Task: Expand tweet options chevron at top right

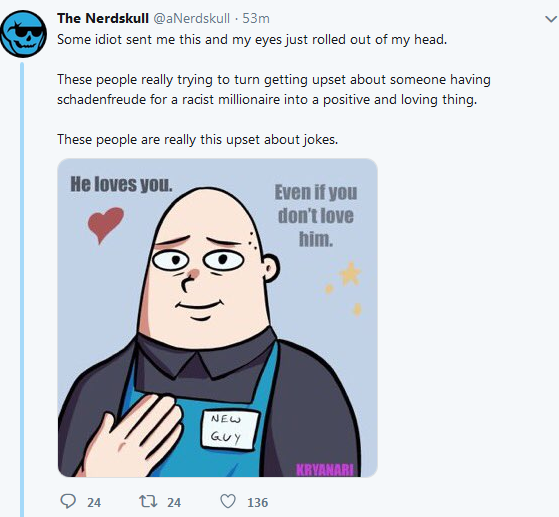Action: coord(552,19)
